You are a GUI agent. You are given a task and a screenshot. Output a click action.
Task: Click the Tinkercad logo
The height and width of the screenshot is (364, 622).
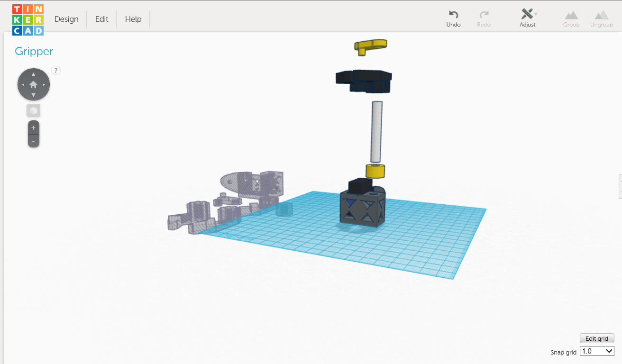[28, 18]
